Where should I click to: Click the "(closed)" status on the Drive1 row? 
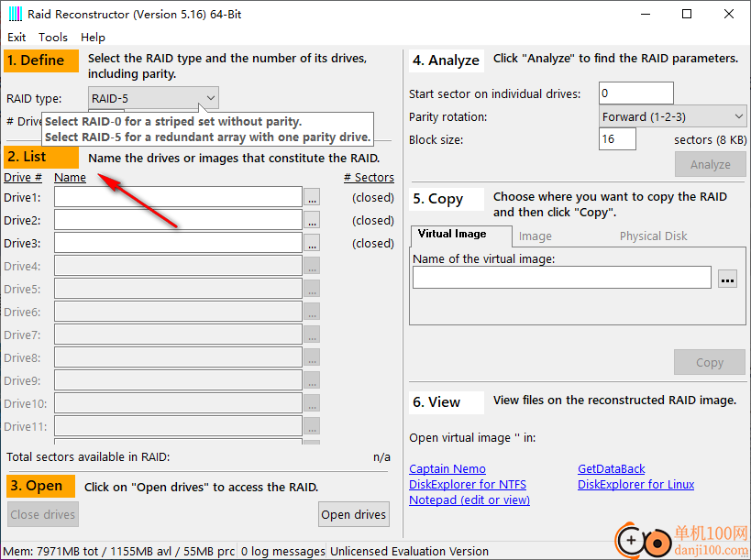pos(373,198)
